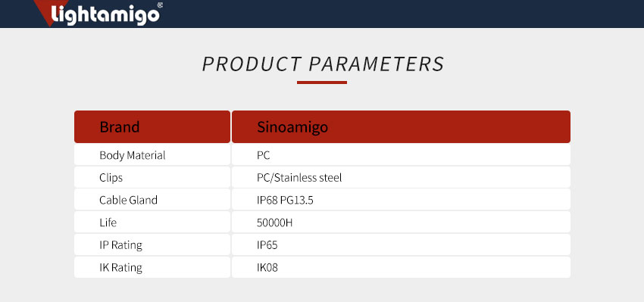Click the PC value cell
The image size is (644, 302).
pyautogui.click(x=401, y=154)
